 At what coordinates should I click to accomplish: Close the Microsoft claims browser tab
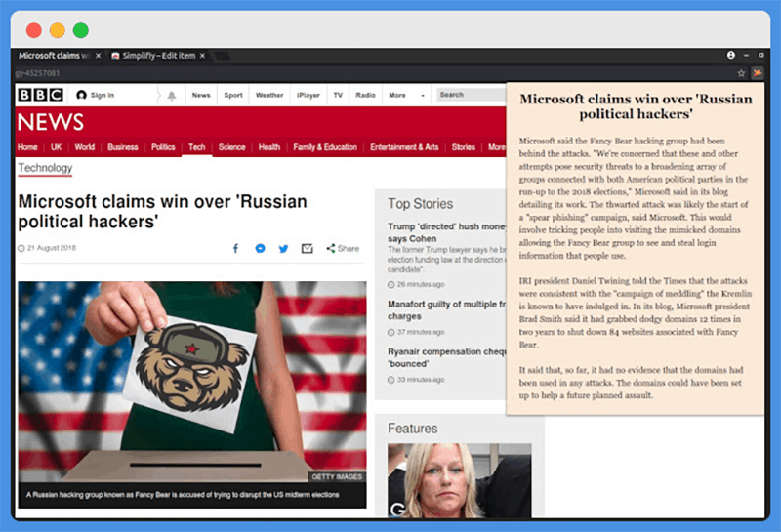pos(99,56)
